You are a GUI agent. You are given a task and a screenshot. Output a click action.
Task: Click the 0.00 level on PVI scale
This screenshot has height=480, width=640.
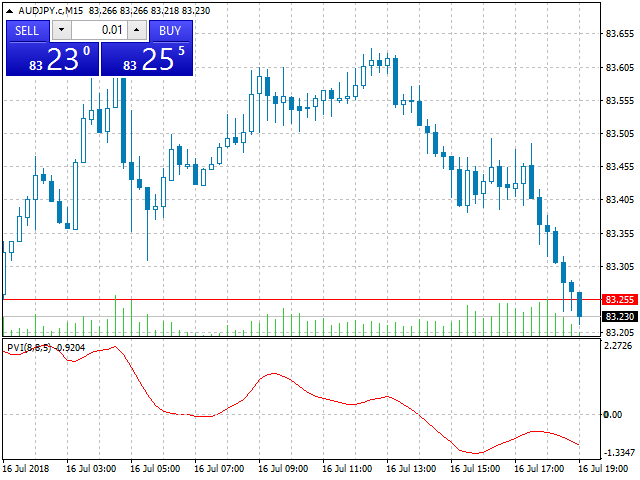click(613, 415)
